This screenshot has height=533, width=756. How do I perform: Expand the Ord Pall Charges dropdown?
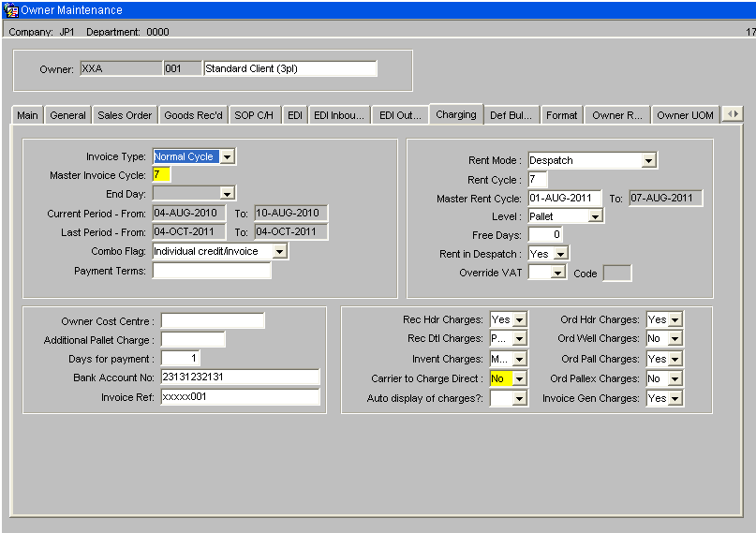tap(675, 359)
